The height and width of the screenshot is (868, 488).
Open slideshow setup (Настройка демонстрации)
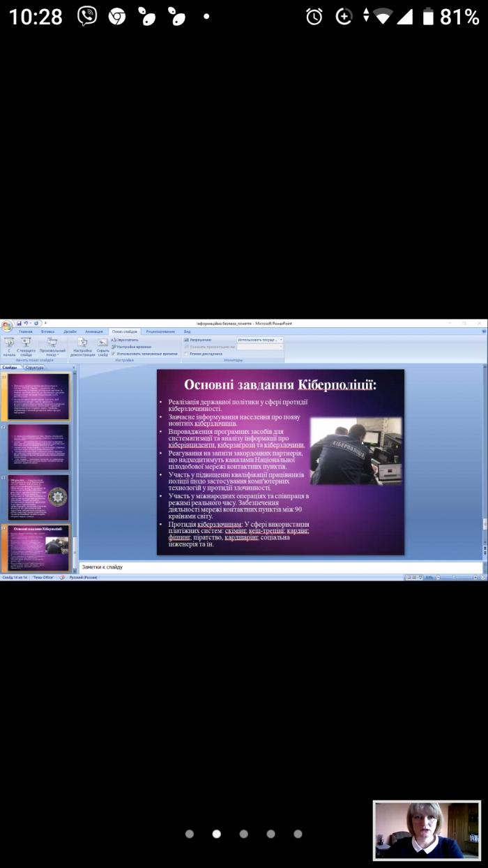(x=82, y=343)
